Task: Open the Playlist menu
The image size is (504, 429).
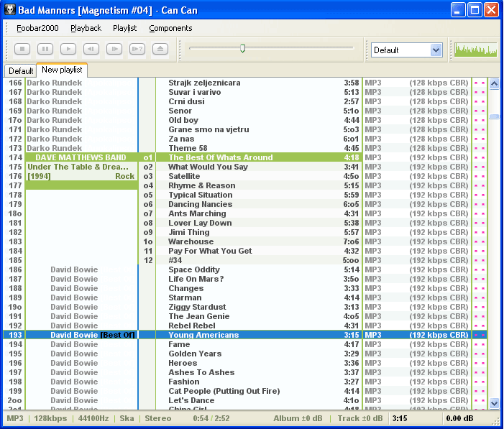Action: coord(124,28)
